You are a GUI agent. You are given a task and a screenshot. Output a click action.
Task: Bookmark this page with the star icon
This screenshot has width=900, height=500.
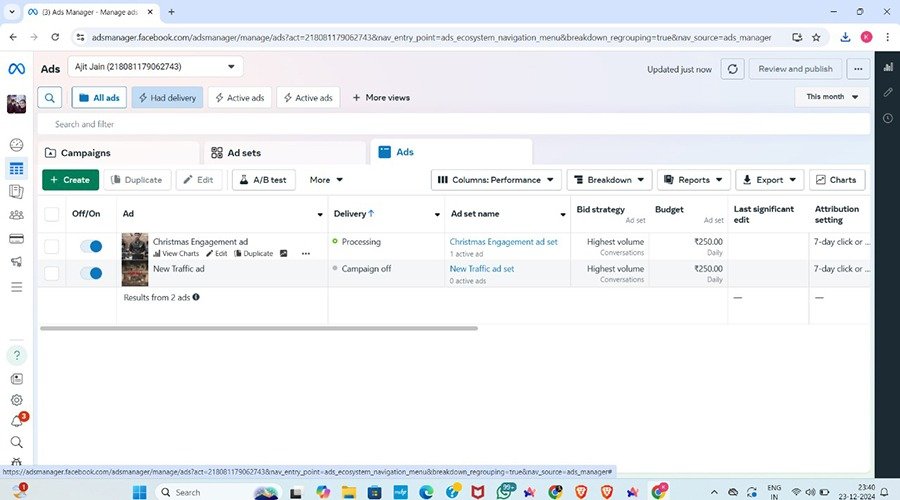(816, 37)
